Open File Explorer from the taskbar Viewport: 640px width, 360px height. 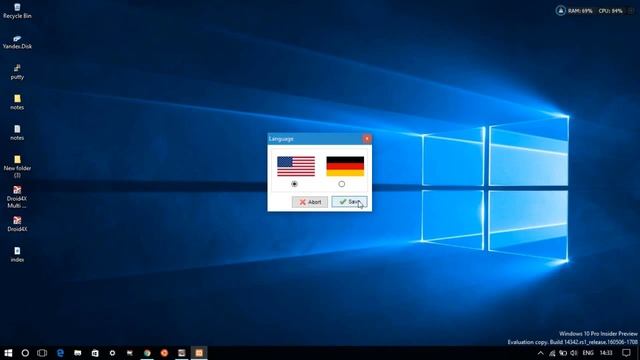point(78,353)
